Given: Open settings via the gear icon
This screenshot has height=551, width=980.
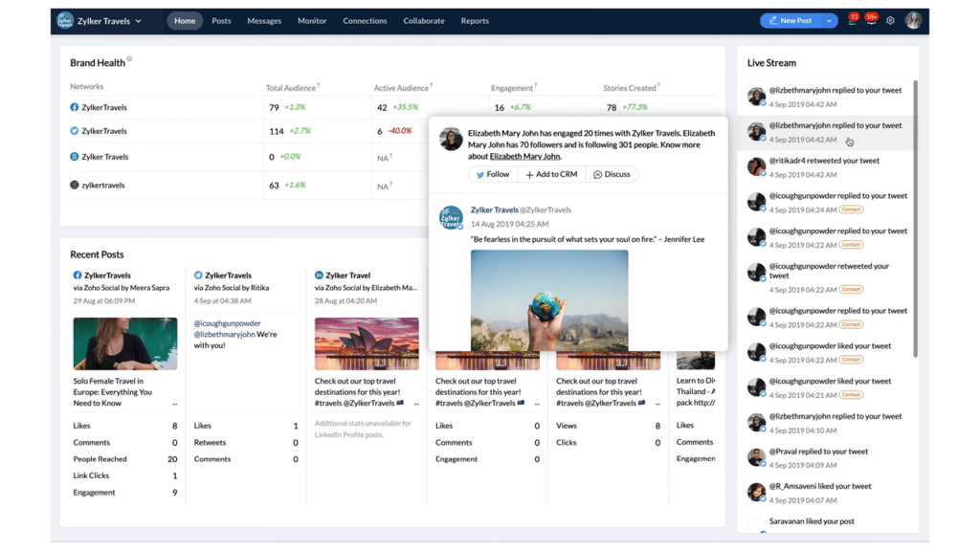Looking at the screenshot, I should coord(891,21).
